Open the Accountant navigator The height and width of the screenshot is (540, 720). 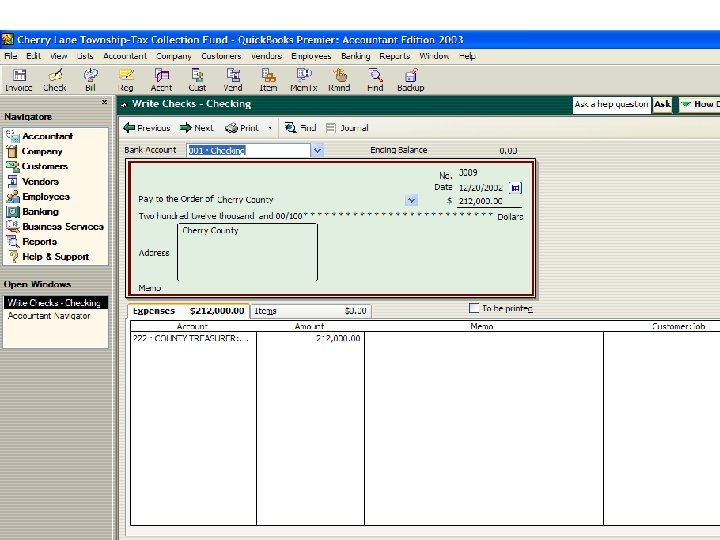(40, 136)
